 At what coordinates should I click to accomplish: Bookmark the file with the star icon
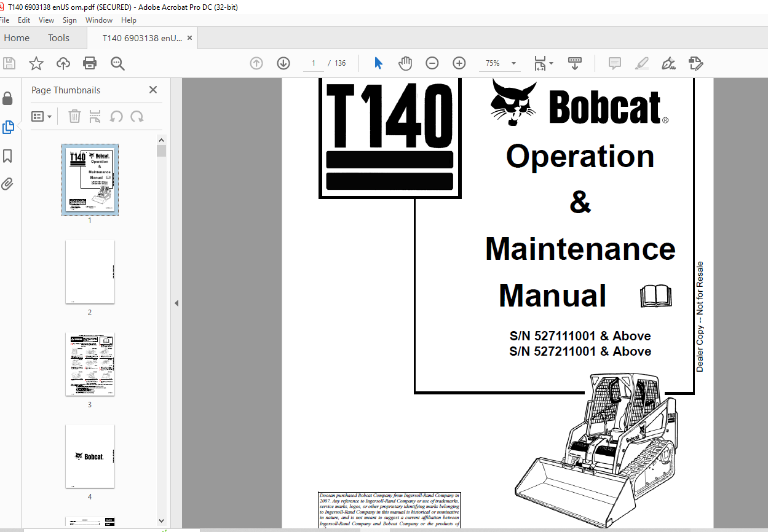(x=36, y=63)
